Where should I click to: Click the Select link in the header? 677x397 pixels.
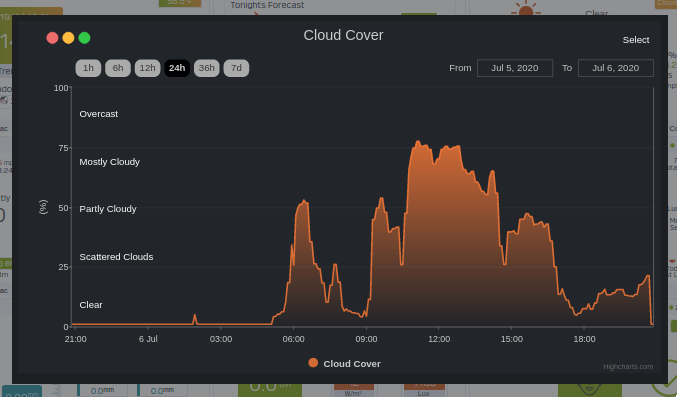click(x=636, y=40)
